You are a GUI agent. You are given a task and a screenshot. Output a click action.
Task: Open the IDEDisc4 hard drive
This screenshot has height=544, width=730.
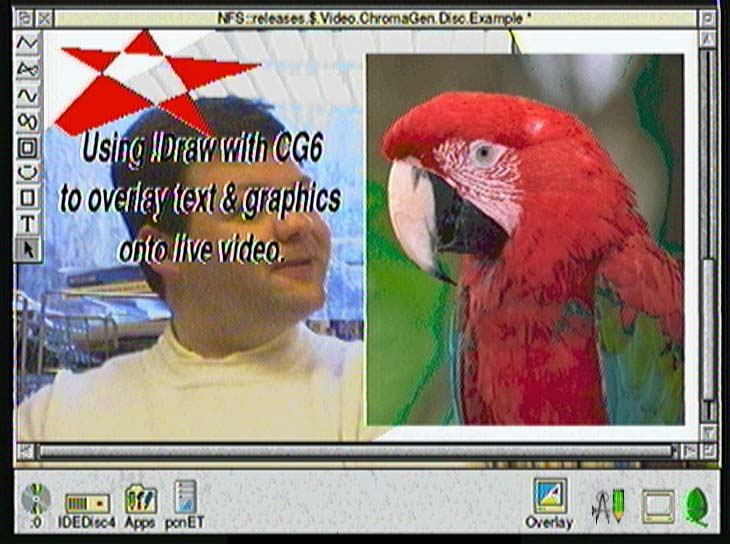(87, 503)
